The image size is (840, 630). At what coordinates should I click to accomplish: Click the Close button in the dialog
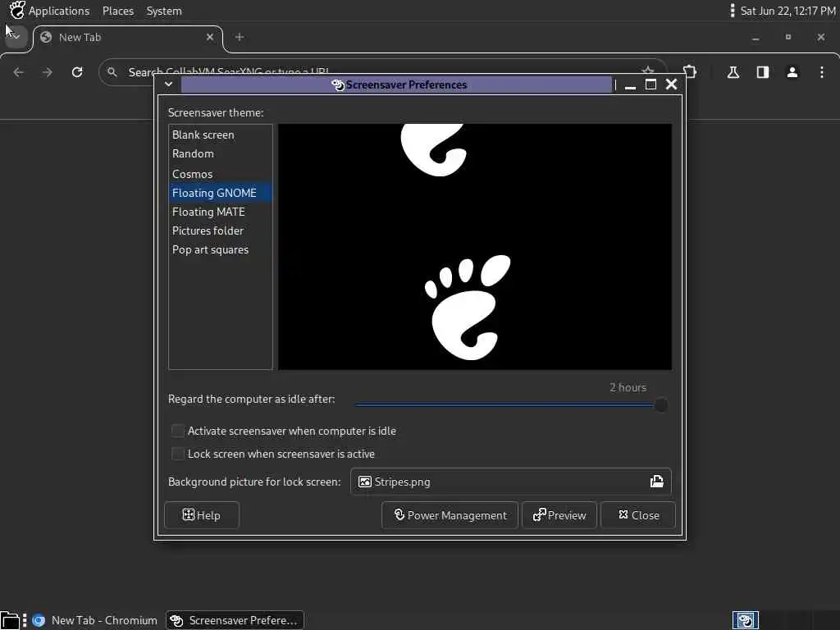coord(638,515)
